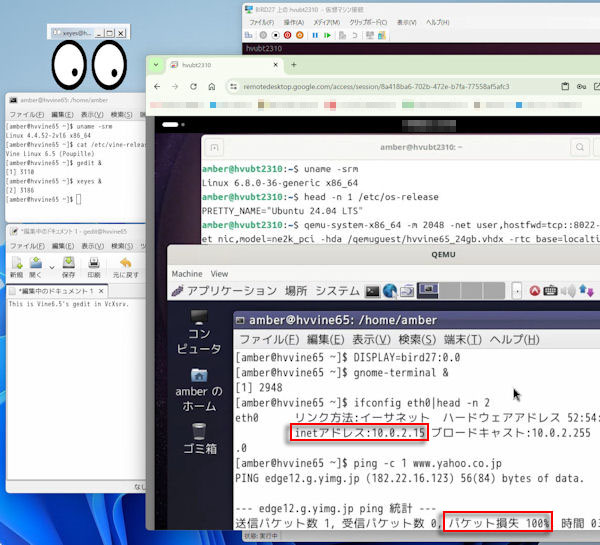Open the Vine システム panel menu
Image resolution: width=600 pixels, height=545 pixels.
(337, 291)
